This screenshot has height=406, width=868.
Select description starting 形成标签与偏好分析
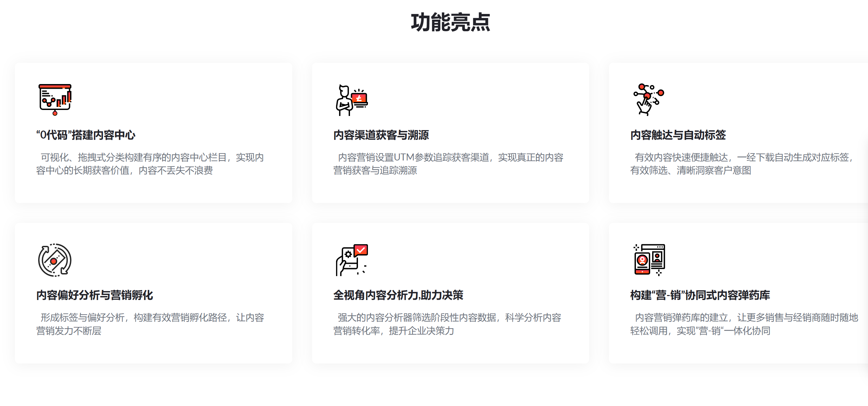point(150,324)
